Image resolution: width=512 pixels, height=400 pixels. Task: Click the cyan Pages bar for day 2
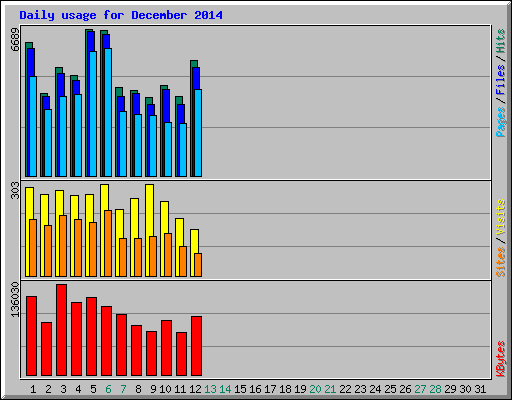point(48,143)
